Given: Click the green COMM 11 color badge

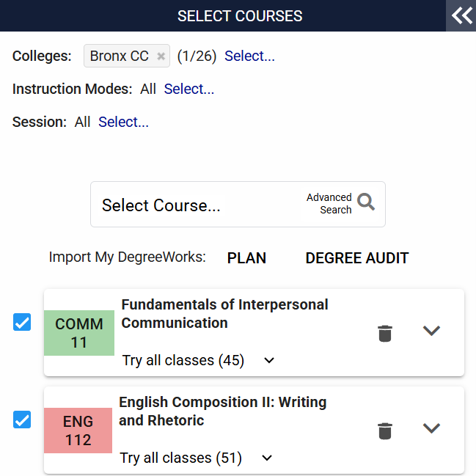Looking at the screenshot, I should (79, 333).
